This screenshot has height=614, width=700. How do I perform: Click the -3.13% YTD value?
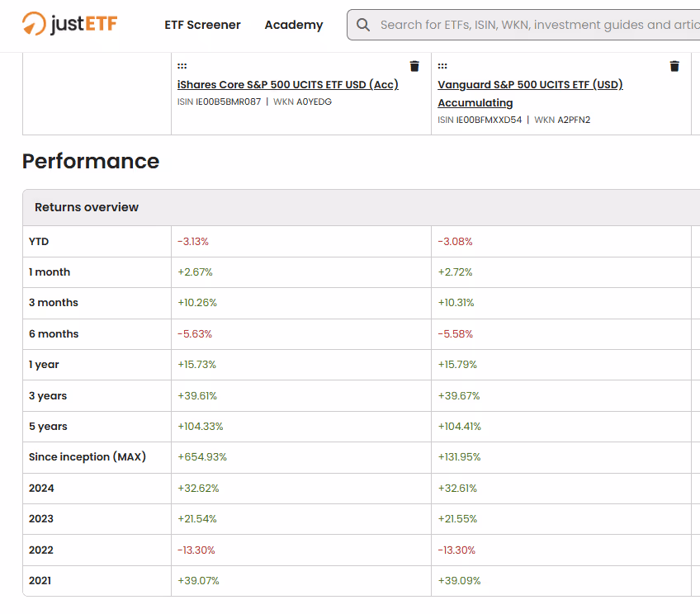point(193,242)
